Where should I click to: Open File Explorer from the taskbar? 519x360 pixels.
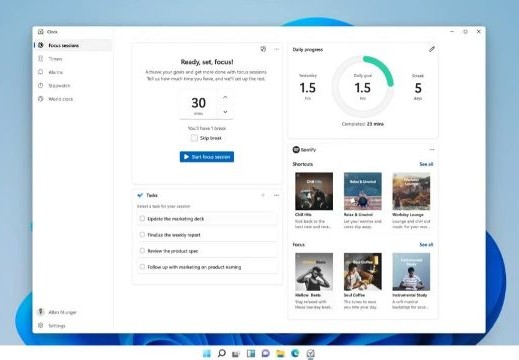[280, 353]
